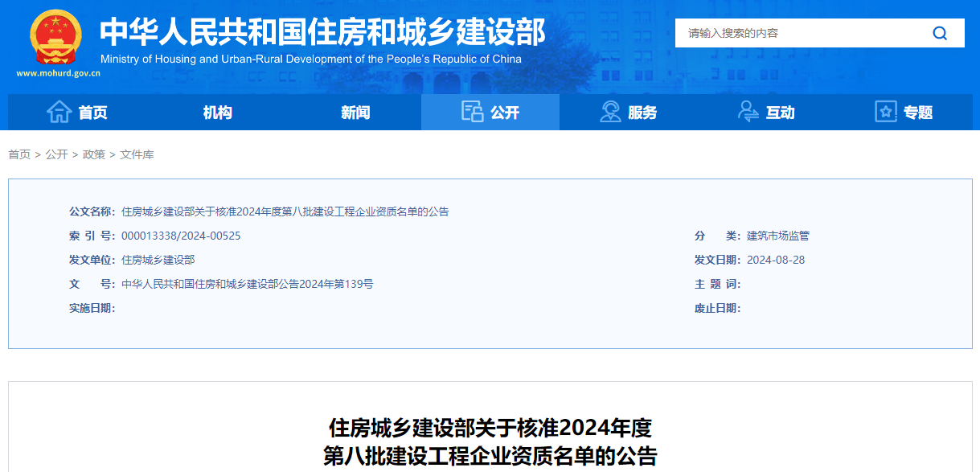Click the 主题词 label
The width and height of the screenshot is (980, 472).
[x=717, y=284]
